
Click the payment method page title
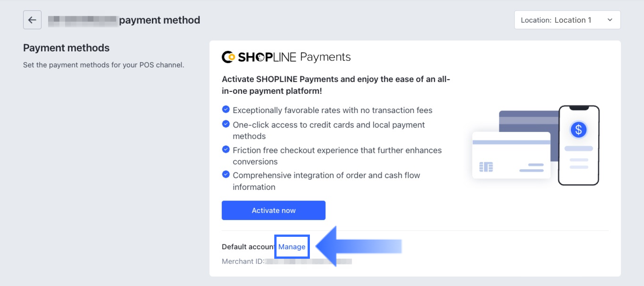pyautogui.click(x=159, y=20)
